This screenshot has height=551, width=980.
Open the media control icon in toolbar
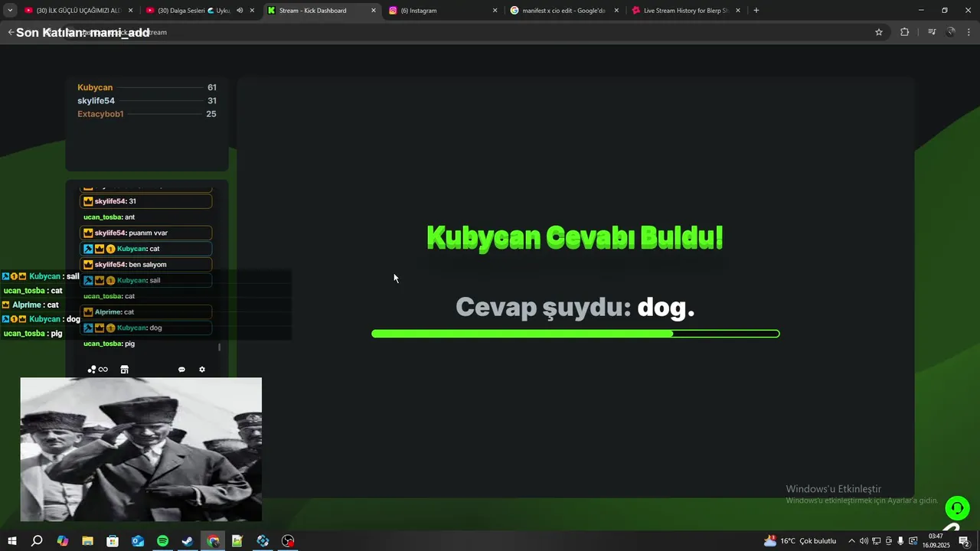pos(932,32)
